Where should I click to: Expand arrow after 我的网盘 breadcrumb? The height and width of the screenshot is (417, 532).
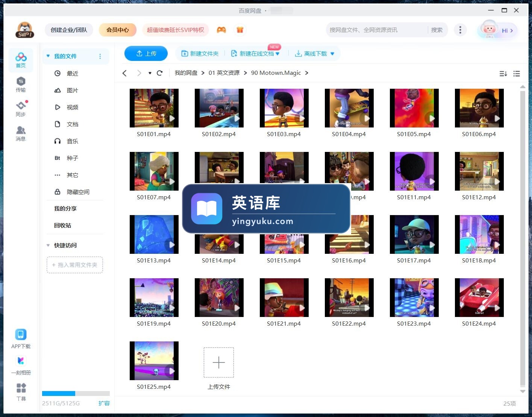tap(203, 73)
